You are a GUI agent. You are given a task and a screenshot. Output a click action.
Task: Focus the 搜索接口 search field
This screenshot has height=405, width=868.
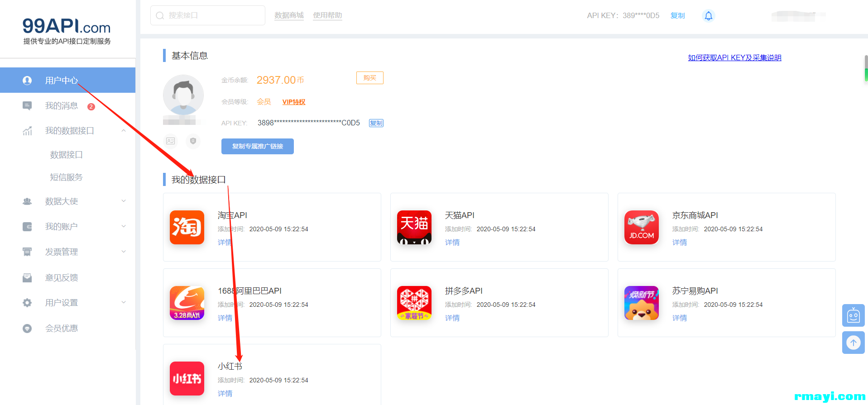(x=208, y=15)
